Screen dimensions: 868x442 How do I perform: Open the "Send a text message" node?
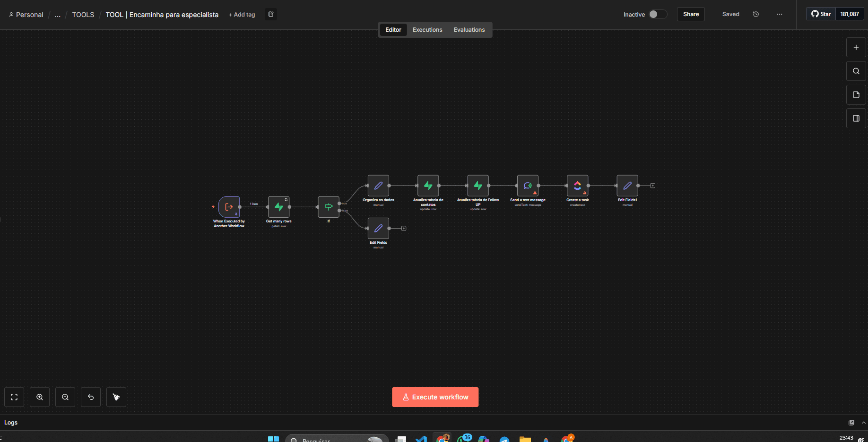(x=527, y=186)
